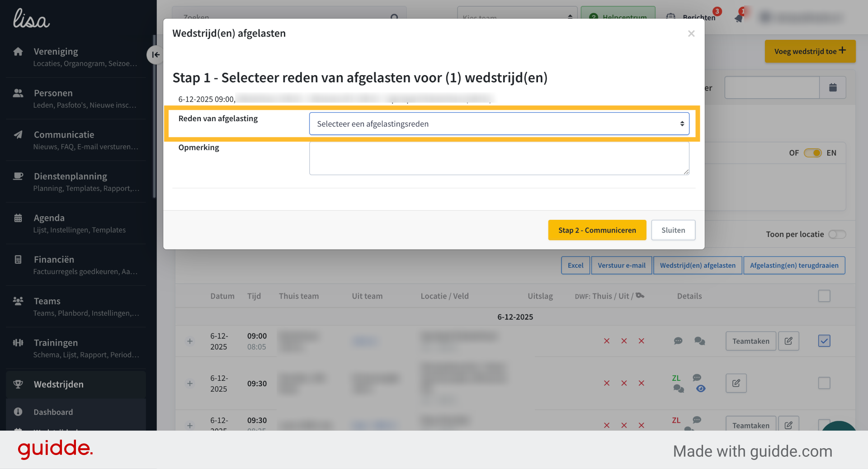
Task: Uncheck the 09:00 match row checkbox
Action: [824, 341]
